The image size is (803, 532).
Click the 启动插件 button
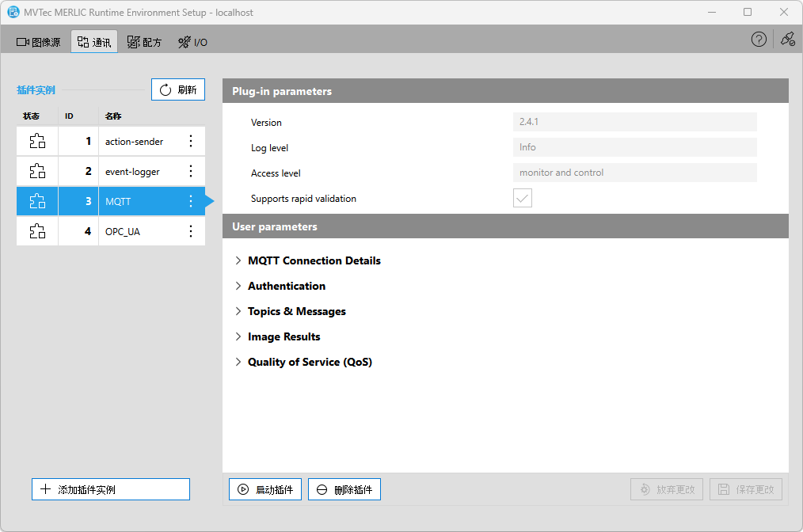click(x=265, y=489)
